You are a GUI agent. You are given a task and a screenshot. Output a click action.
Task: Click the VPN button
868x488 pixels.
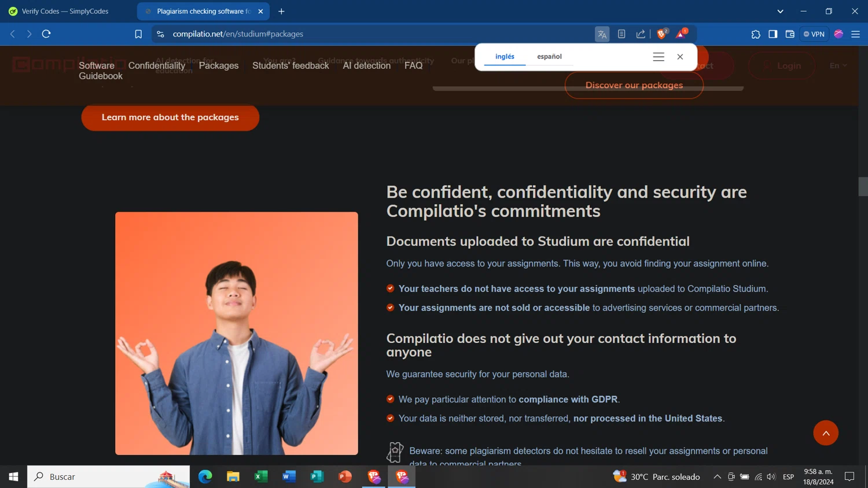(814, 34)
